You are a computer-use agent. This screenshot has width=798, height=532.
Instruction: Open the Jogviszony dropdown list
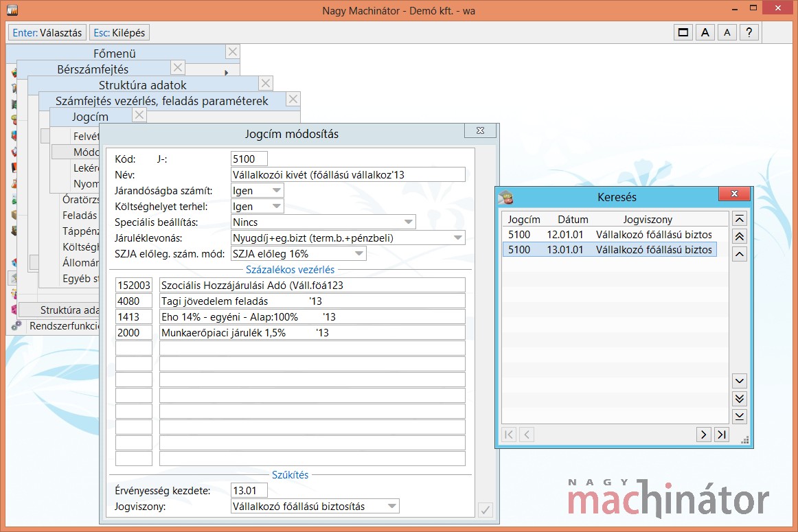point(391,507)
